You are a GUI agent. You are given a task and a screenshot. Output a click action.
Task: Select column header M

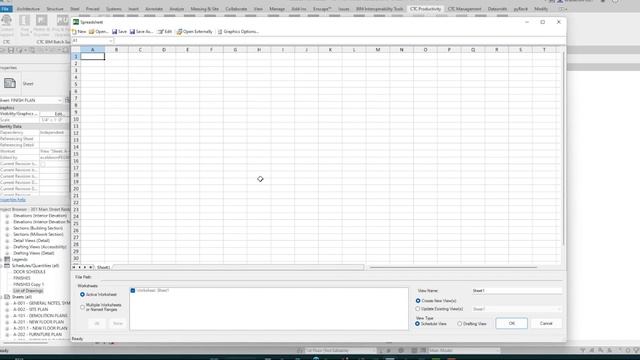[x=378, y=49]
